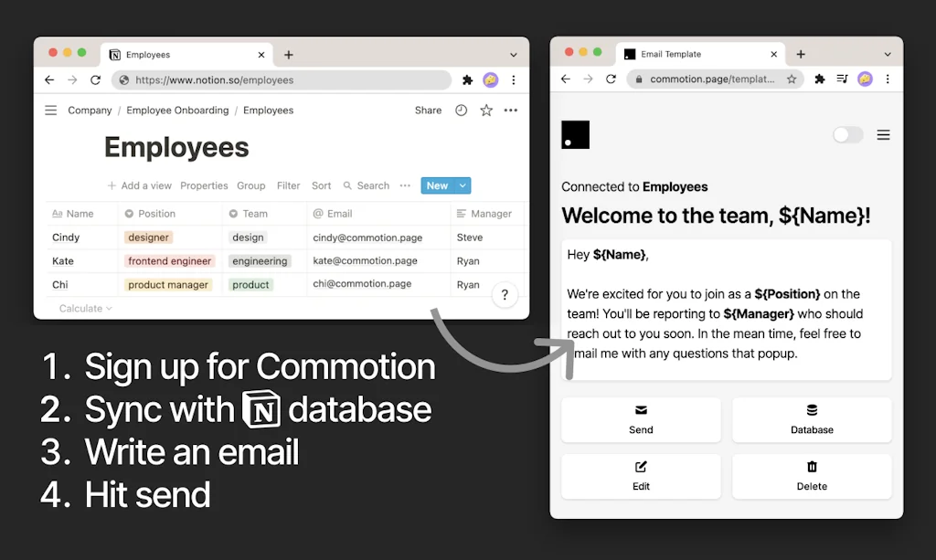Image resolution: width=936 pixels, height=560 pixels.
Task: Flip the toggle switch in the Commotion header
Action: tap(847, 134)
